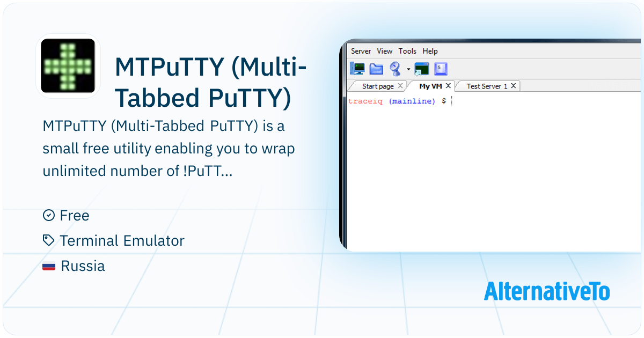Screen dimensions: 644x338
Task: Click the Russia country label
Action: pyautogui.click(x=83, y=266)
